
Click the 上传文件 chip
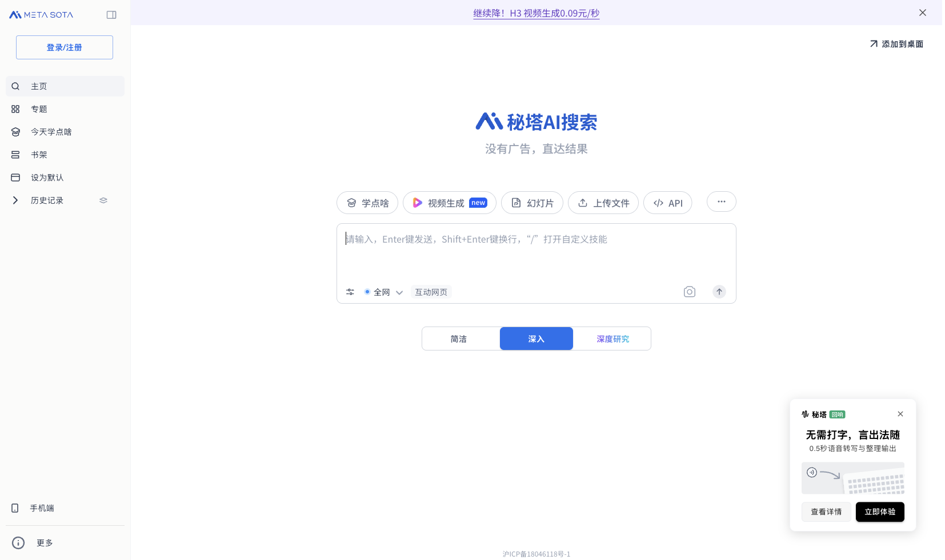[603, 203]
